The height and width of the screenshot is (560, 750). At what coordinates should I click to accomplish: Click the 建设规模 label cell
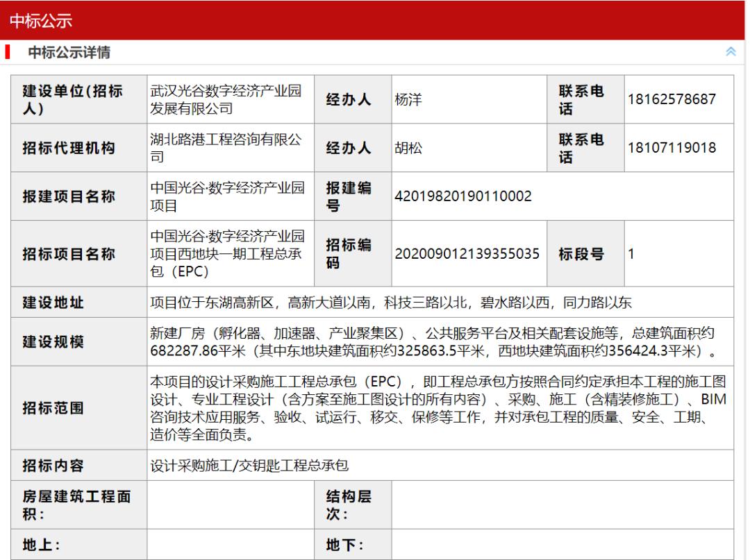coord(79,341)
